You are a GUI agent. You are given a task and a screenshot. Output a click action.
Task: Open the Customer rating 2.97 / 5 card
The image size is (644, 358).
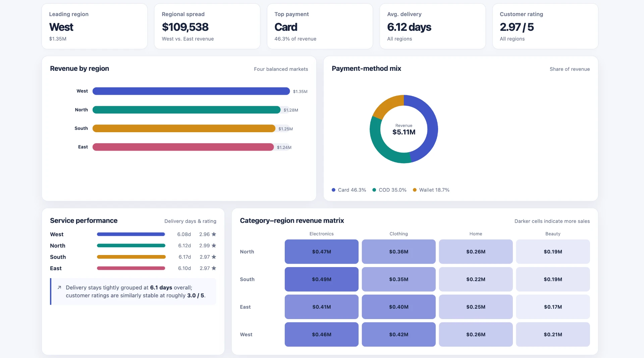point(545,27)
